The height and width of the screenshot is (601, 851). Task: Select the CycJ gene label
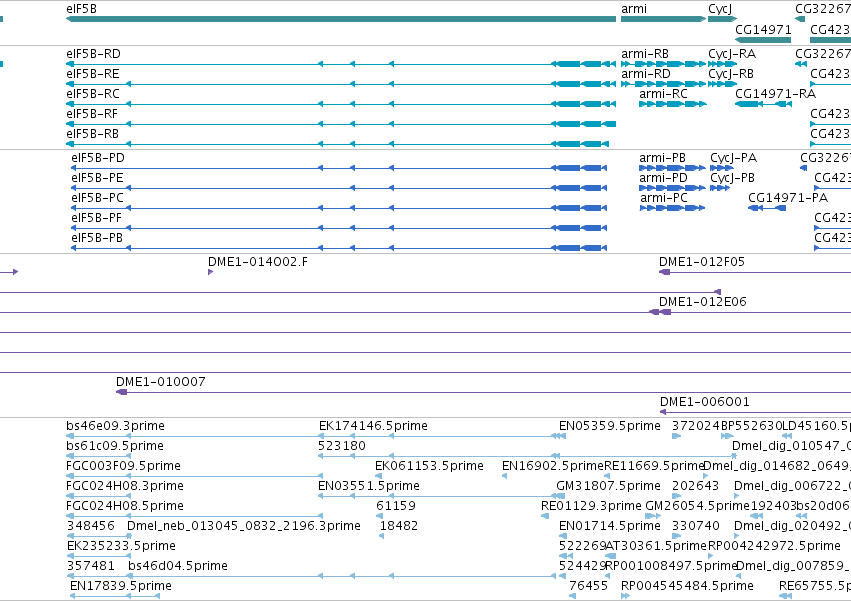(x=720, y=9)
